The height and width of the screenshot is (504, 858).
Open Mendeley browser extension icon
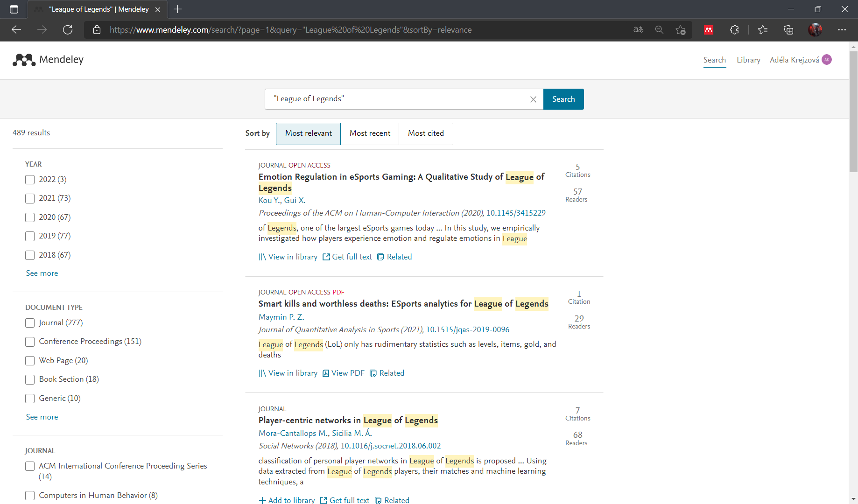tap(709, 30)
